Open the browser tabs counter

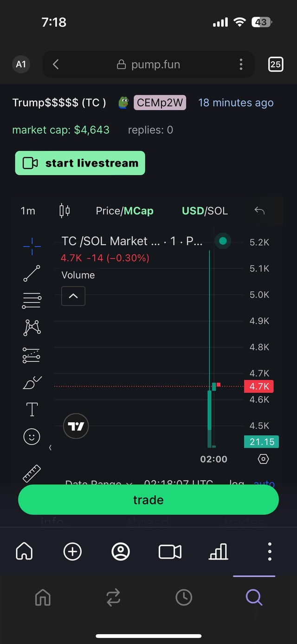276,64
